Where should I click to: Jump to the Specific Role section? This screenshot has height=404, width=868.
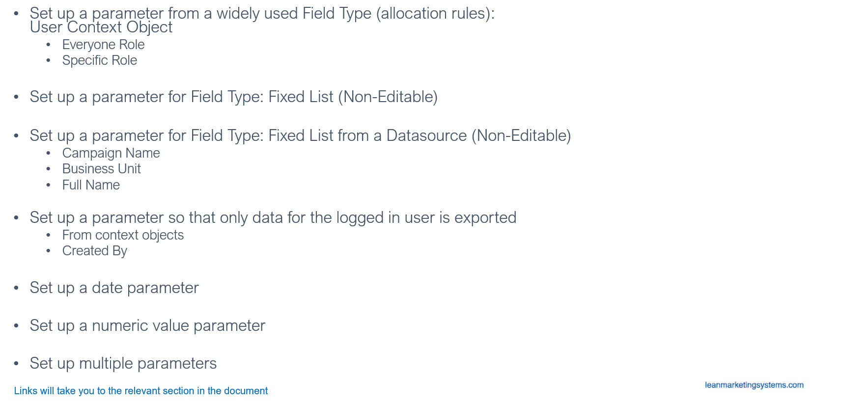click(x=100, y=60)
